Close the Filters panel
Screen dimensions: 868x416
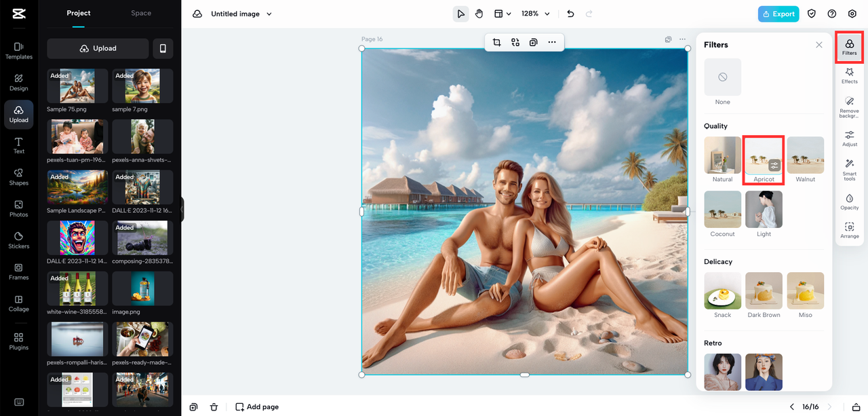point(819,45)
